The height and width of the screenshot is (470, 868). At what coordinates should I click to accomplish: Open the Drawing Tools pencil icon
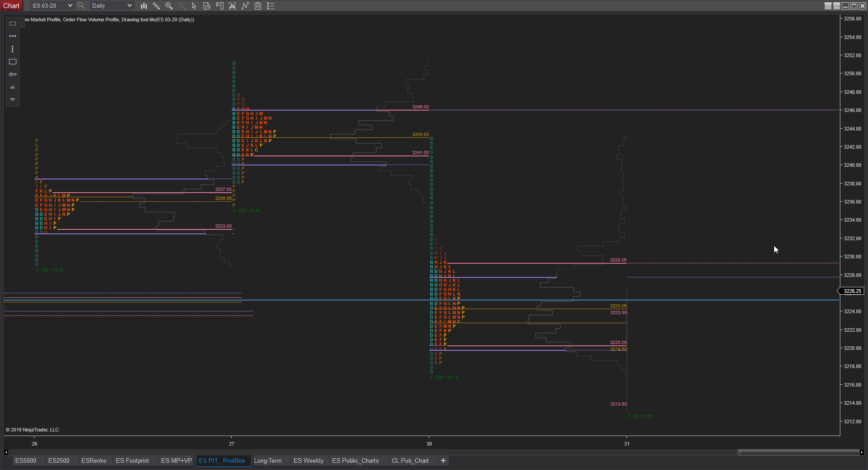(x=156, y=6)
